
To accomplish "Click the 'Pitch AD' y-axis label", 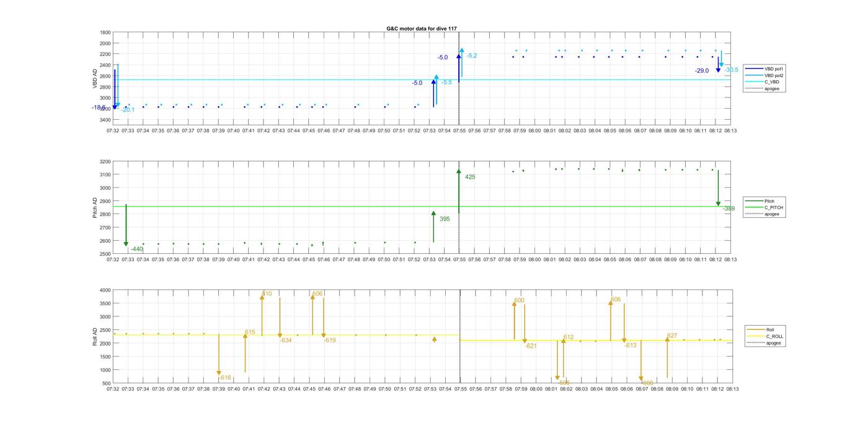I will click(95, 208).
